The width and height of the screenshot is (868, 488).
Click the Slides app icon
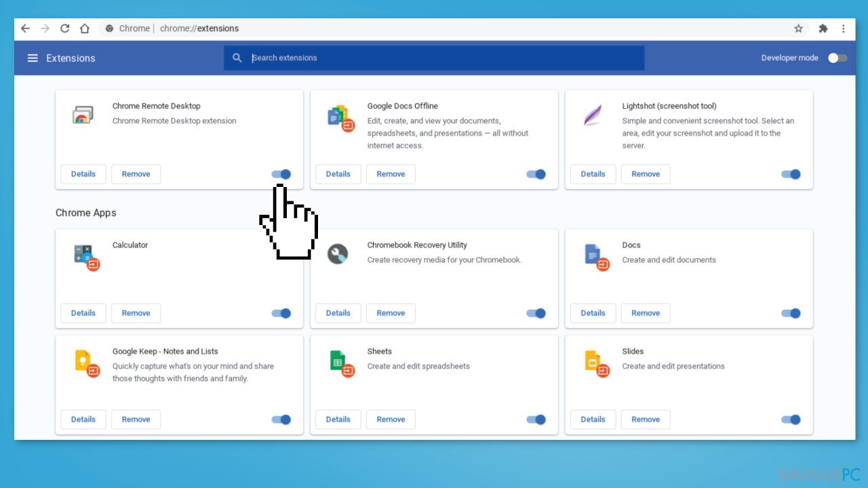(x=596, y=363)
